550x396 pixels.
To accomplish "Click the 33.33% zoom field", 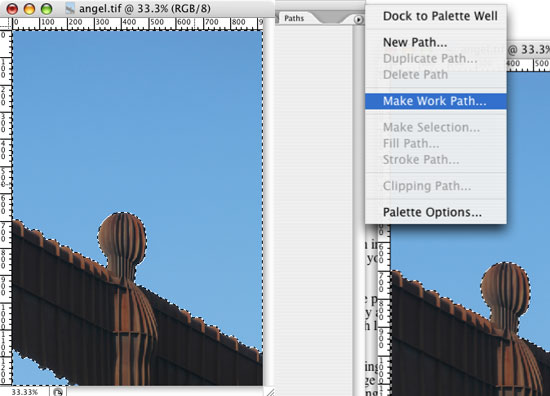I will 25,391.
